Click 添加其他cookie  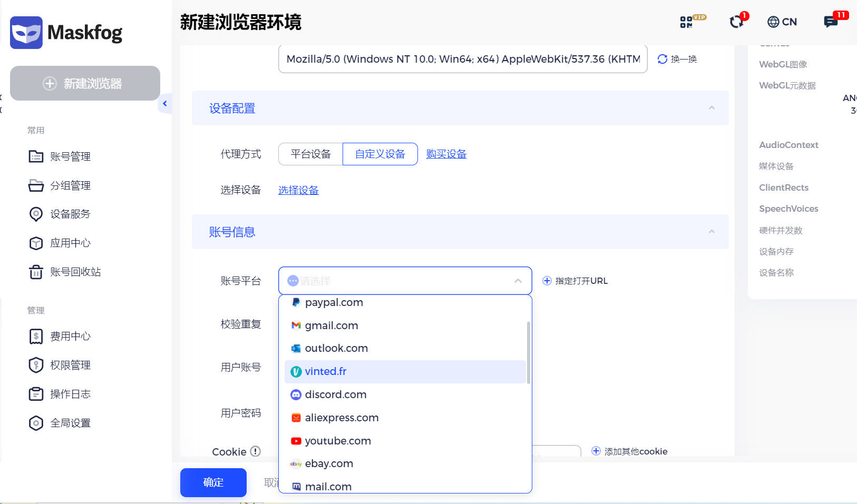629,451
